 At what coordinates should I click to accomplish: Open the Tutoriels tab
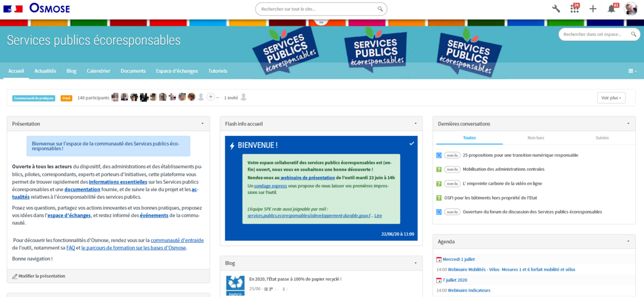[x=217, y=71]
